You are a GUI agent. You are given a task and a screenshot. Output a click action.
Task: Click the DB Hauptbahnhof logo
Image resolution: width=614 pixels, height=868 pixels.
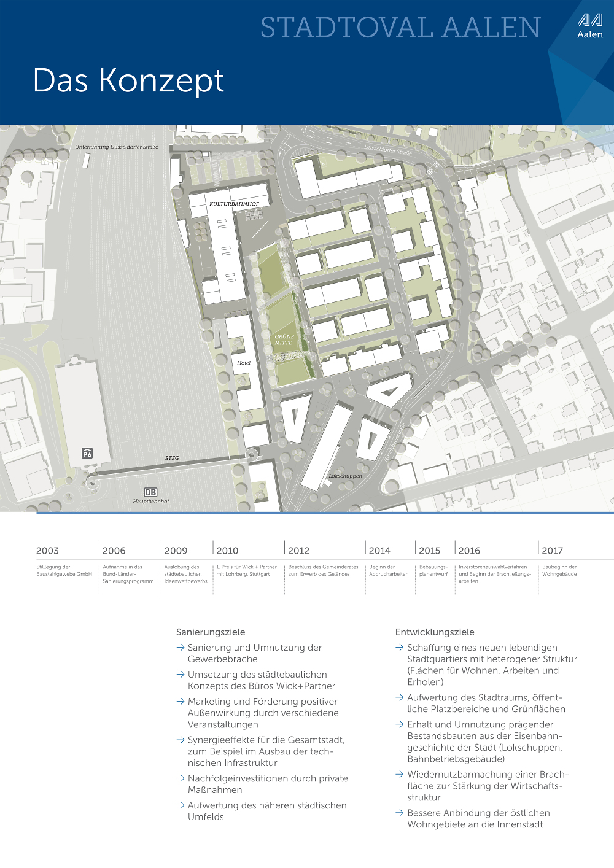150,492
